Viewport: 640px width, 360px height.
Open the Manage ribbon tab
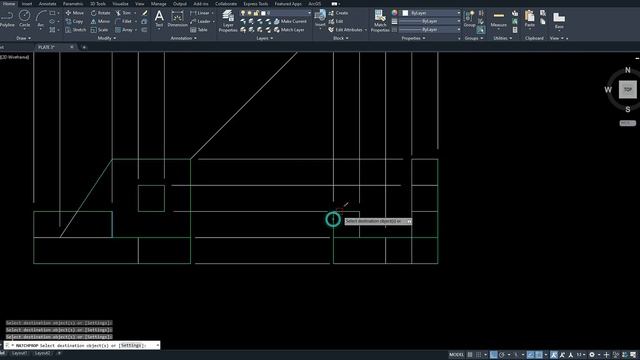(x=158, y=4)
